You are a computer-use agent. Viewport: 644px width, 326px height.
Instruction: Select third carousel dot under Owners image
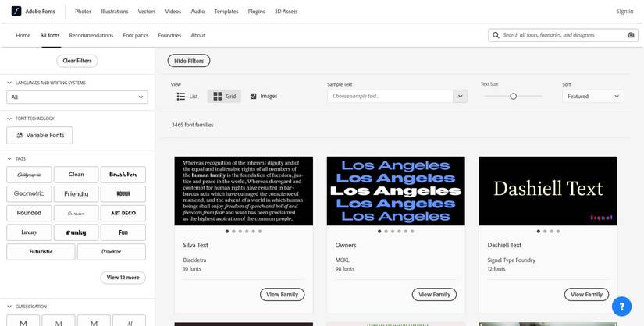(x=393, y=232)
